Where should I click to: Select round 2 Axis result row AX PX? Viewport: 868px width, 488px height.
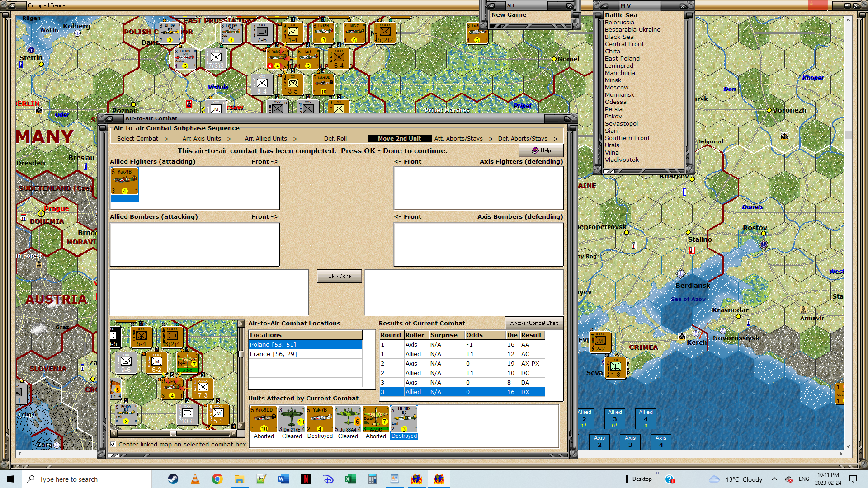[462, 363]
